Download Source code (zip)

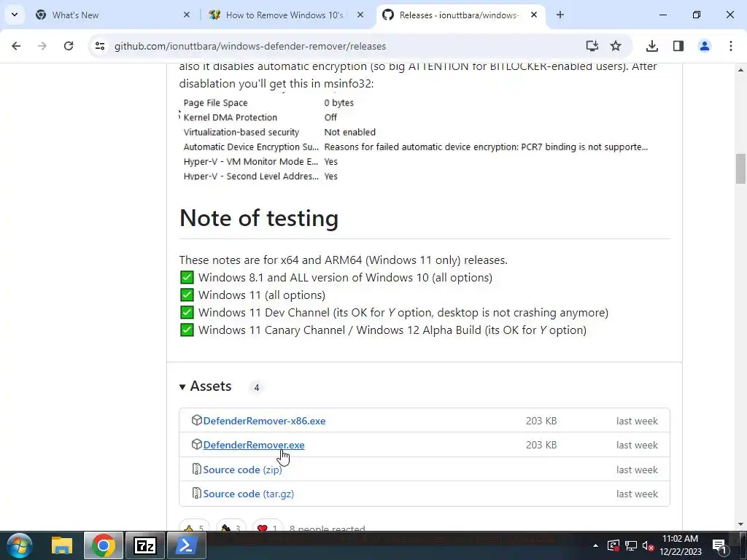pyautogui.click(x=242, y=470)
